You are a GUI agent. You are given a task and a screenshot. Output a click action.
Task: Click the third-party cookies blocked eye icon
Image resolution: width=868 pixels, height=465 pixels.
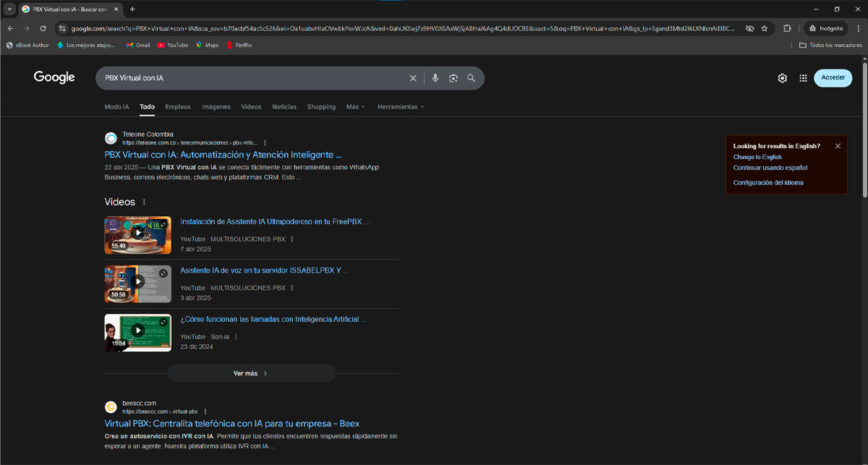749,28
